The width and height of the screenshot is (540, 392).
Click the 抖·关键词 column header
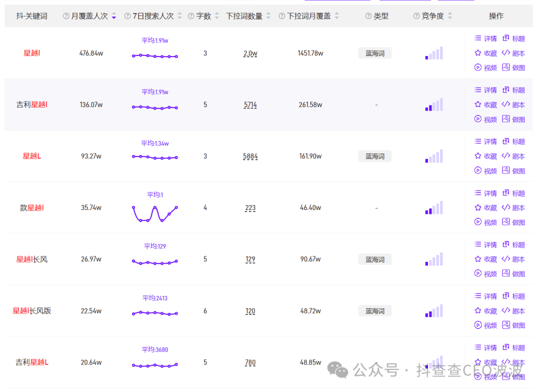click(31, 16)
